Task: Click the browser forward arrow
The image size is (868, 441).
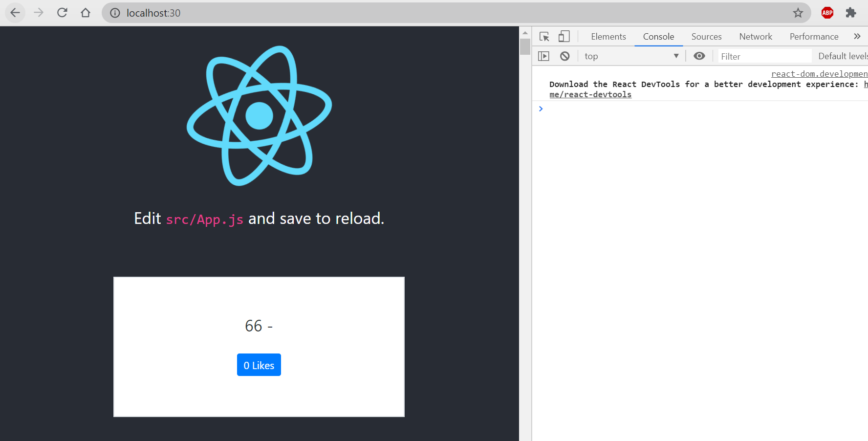Action: 39,13
